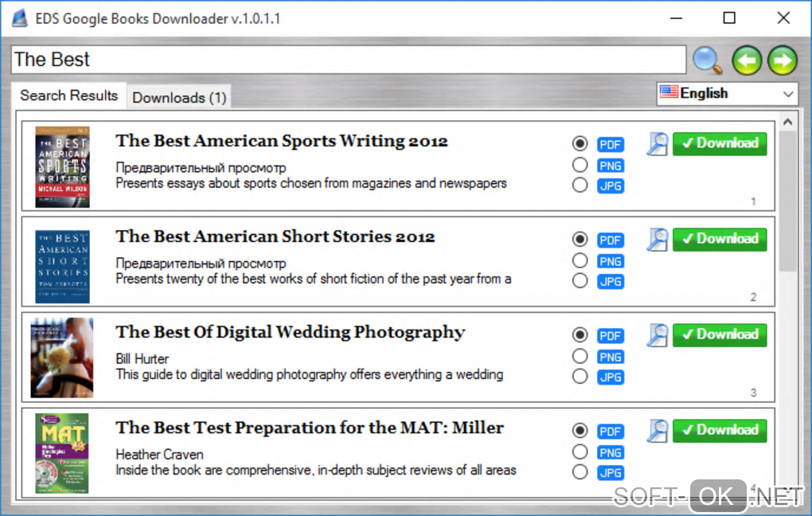Click description 'Presents twenty of the best works'
Image resolution: width=812 pixels, height=516 pixels.
tap(314, 279)
